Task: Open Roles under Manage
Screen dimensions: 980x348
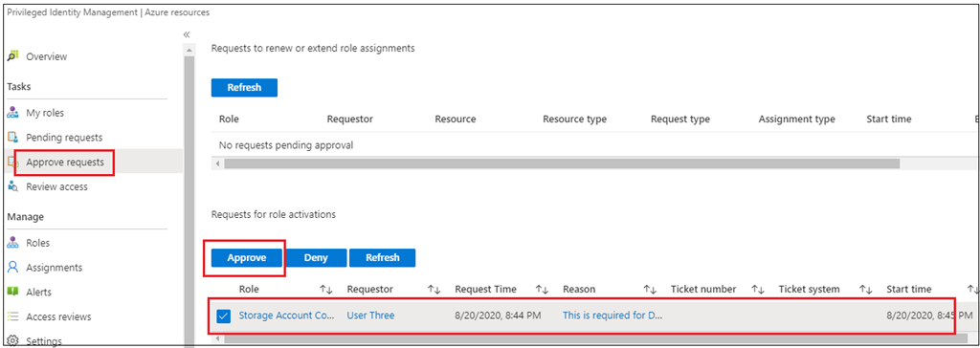Action: (37, 243)
